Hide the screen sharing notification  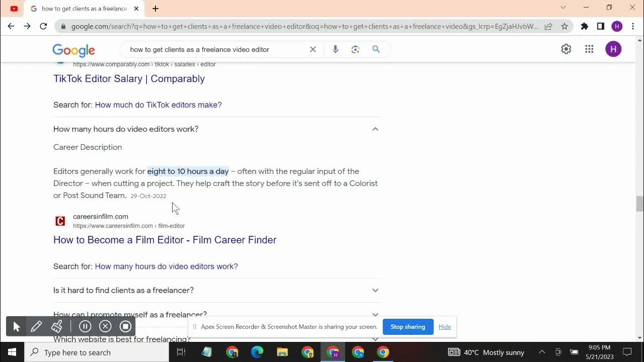click(445, 327)
